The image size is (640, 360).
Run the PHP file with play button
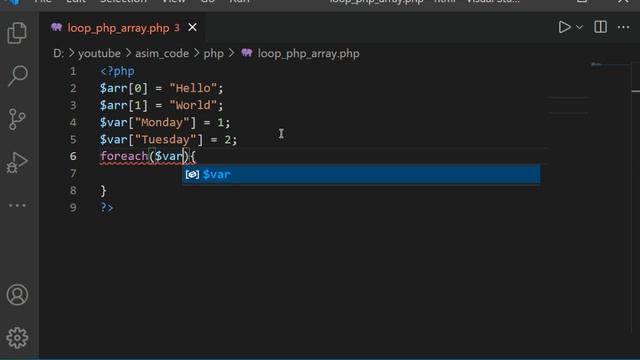click(x=564, y=27)
